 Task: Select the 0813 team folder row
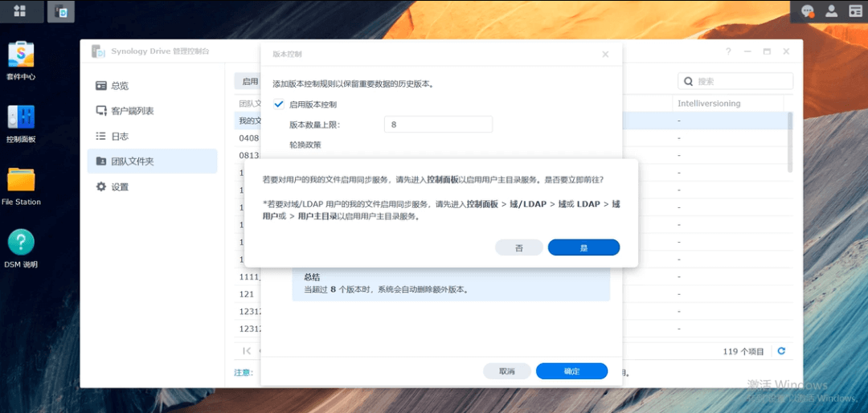click(x=248, y=155)
